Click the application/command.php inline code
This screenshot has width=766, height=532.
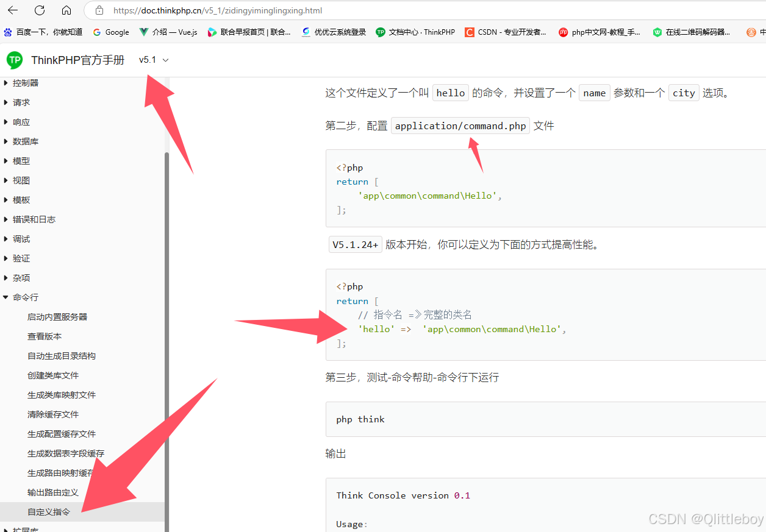(x=460, y=126)
